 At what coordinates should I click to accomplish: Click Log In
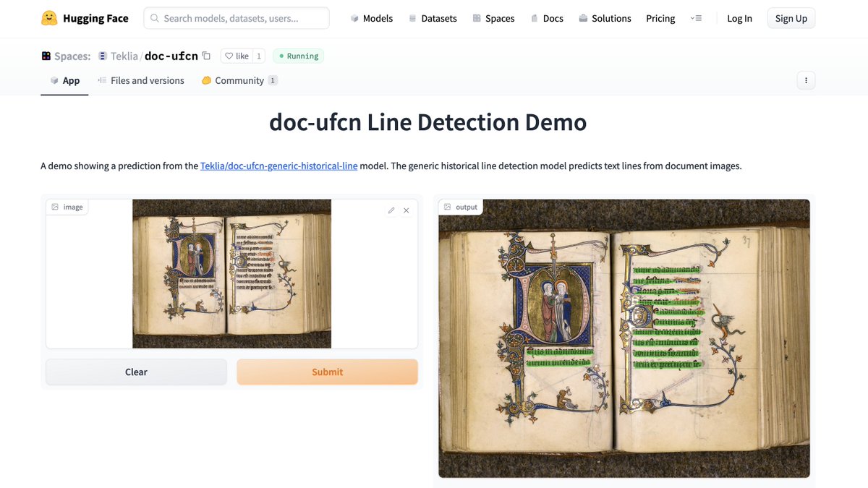click(x=739, y=18)
